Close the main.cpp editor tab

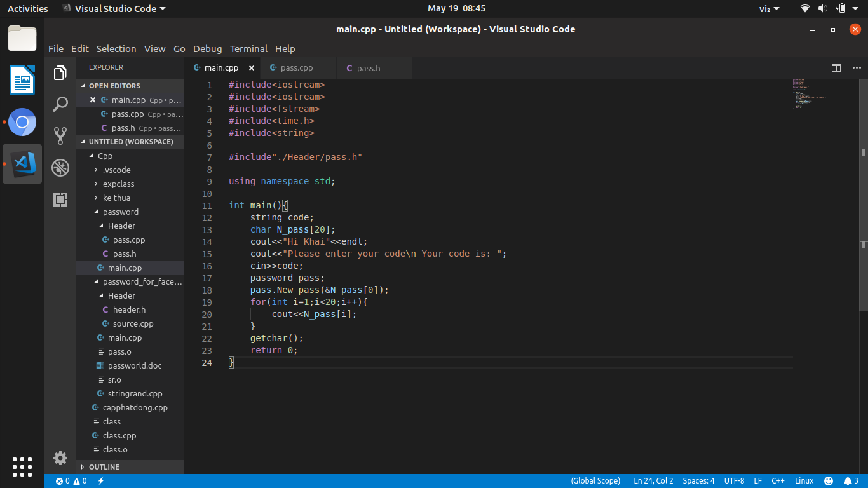pyautogui.click(x=252, y=68)
